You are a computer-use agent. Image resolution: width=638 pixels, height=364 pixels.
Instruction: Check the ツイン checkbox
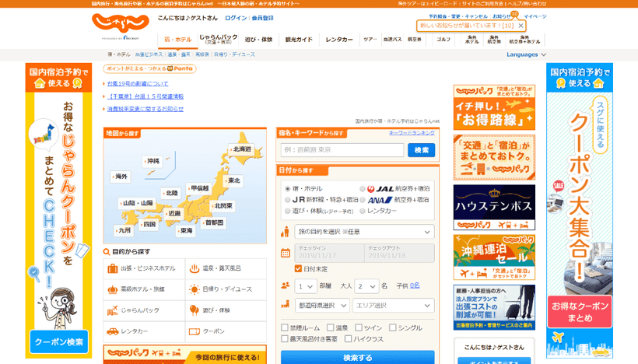click(x=359, y=327)
